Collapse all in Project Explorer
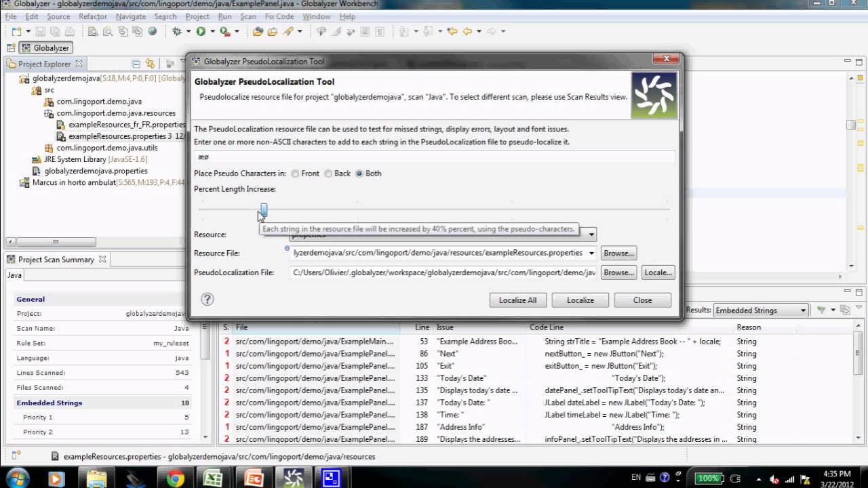Screen dimensions: 868x488 coord(136,64)
